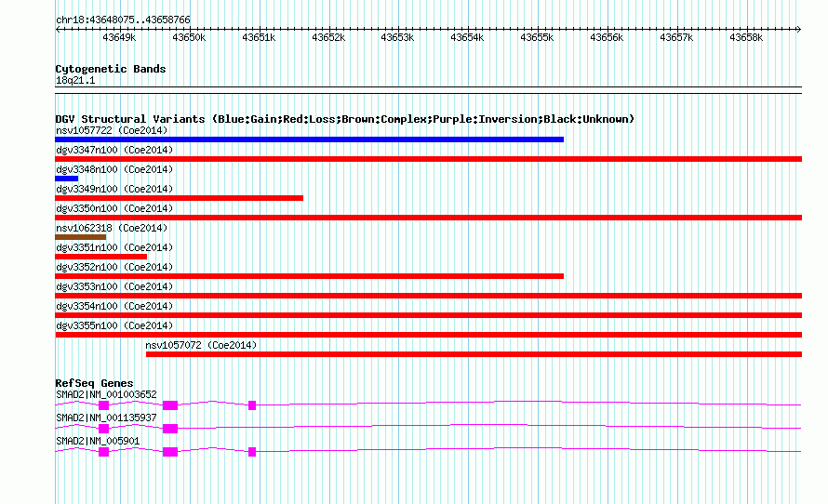Open the SMAD2|NM_001135937 transcript label
Image resolution: width=828 pixels, height=504 pixels.
(x=106, y=418)
